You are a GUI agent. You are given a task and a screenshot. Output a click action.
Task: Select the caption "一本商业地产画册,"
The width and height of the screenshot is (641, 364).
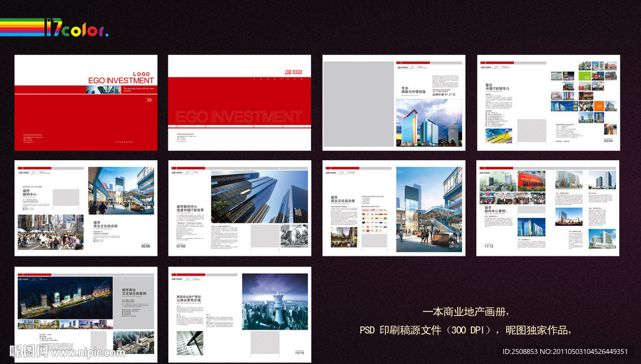click(466, 312)
